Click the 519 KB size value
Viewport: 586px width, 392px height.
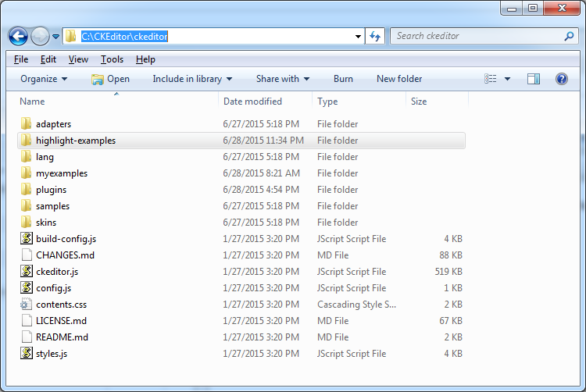click(448, 272)
